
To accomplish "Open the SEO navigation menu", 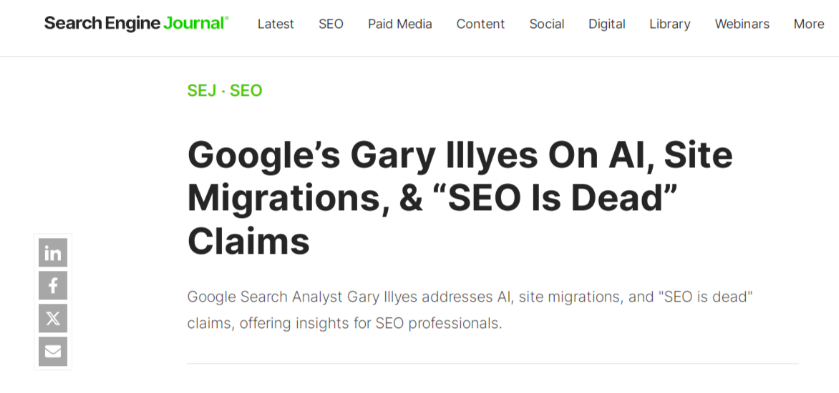I will 331,24.
